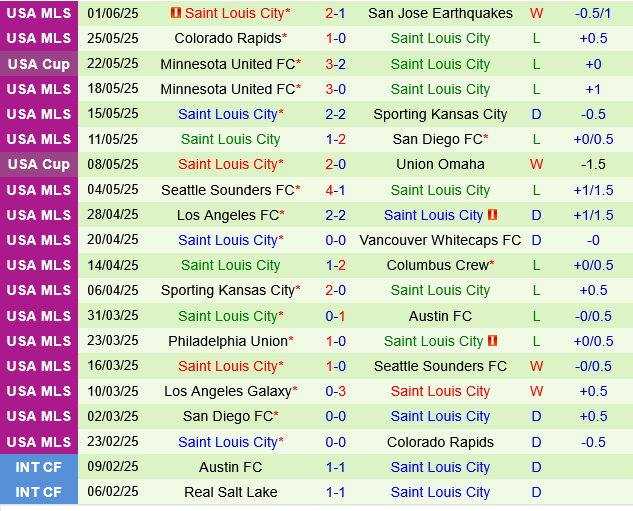
Task: Click red card icon in Philadelphia Union row
Action: tap(493, 341)
